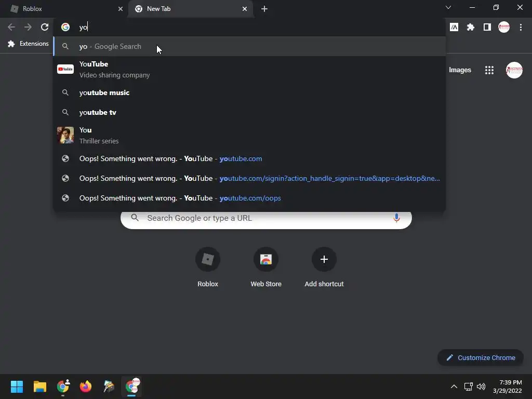
Task: Open Chrome three-dot menu
Action: [521, 27]
